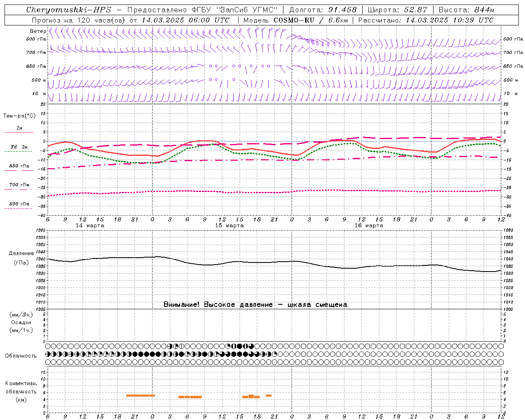The width and height of the screenshot is (525, 420).
Task: Click the '15 марта' date label
Action: coord(229,226)
